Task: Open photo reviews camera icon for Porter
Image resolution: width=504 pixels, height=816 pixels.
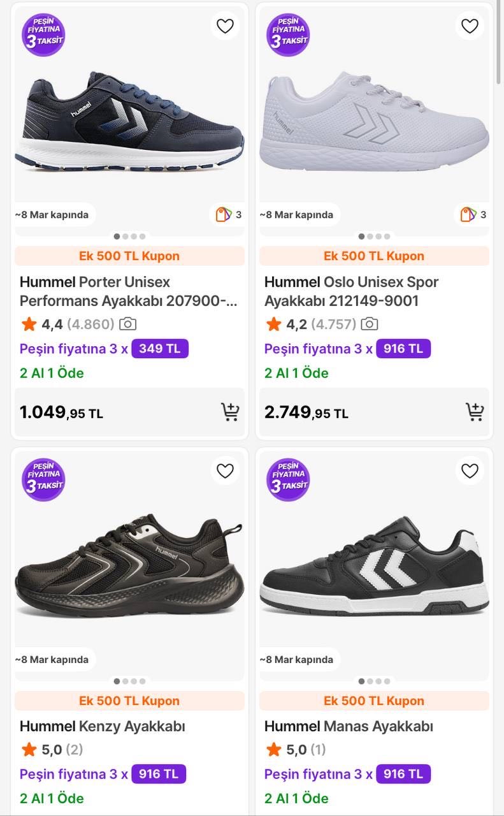Action: pos(127,324)
